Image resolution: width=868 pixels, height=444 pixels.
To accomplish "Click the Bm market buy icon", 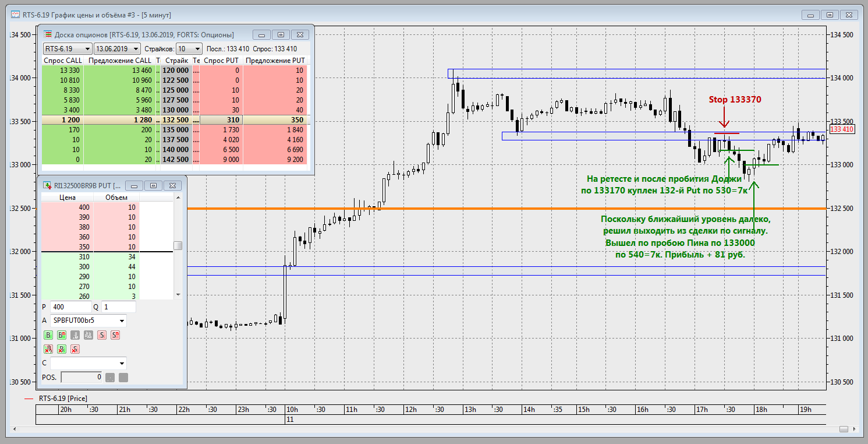I will (x=62, y=335).
